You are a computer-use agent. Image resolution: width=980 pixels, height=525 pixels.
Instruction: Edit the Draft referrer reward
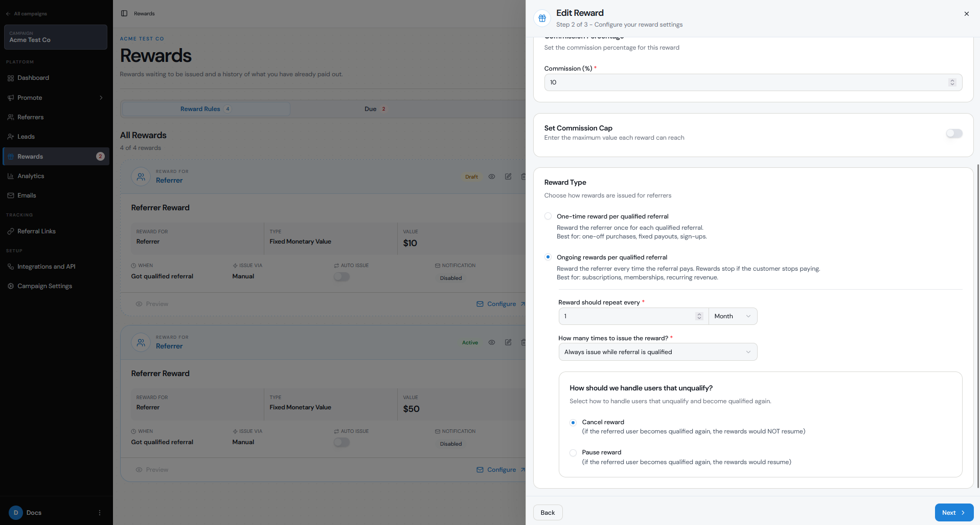(x=508, y=177)
